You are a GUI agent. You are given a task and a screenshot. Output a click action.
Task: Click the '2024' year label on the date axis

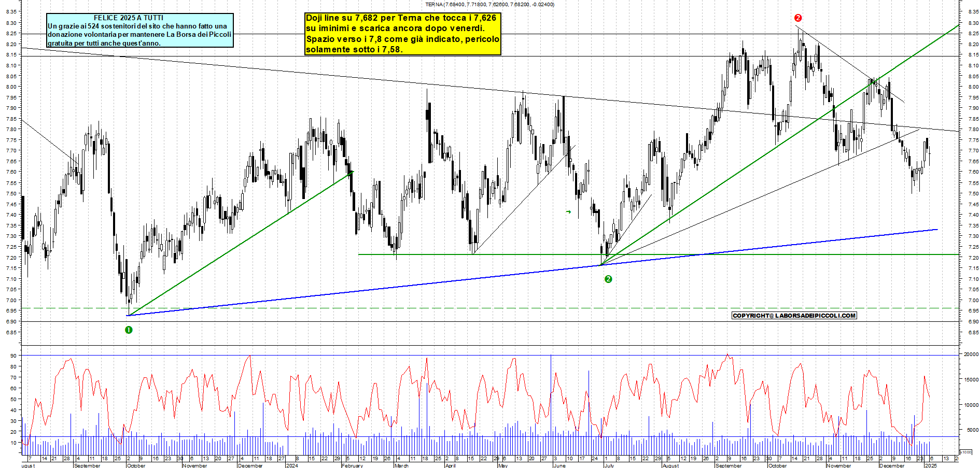click(292, 465)
